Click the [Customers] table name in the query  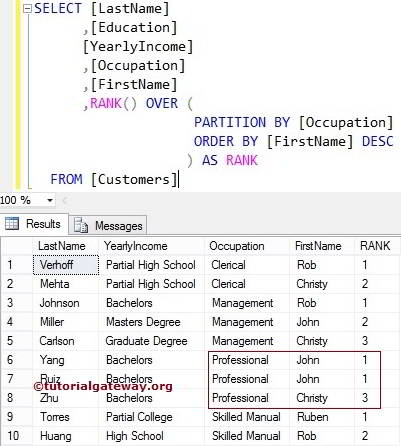point(134,180)
